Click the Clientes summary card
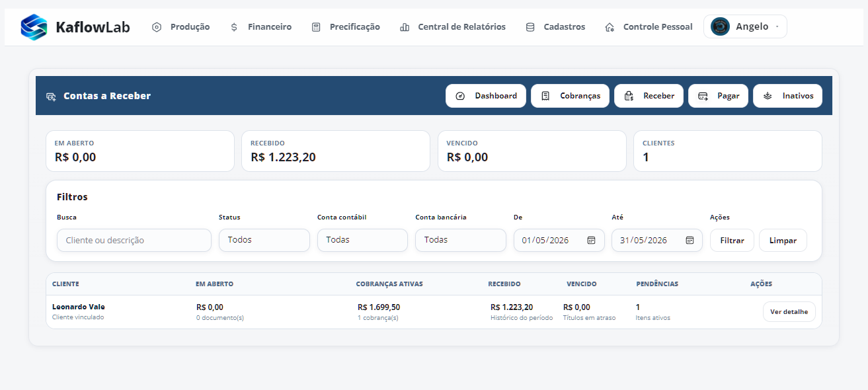Image resolution: width=868 pixels, height=390 pixels. 728,151
